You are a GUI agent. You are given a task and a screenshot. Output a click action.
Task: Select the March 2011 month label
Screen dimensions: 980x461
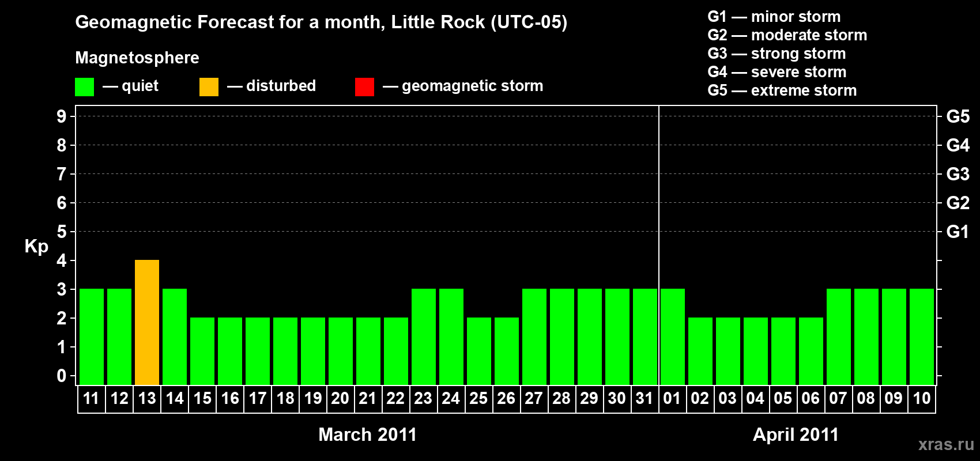367,434
